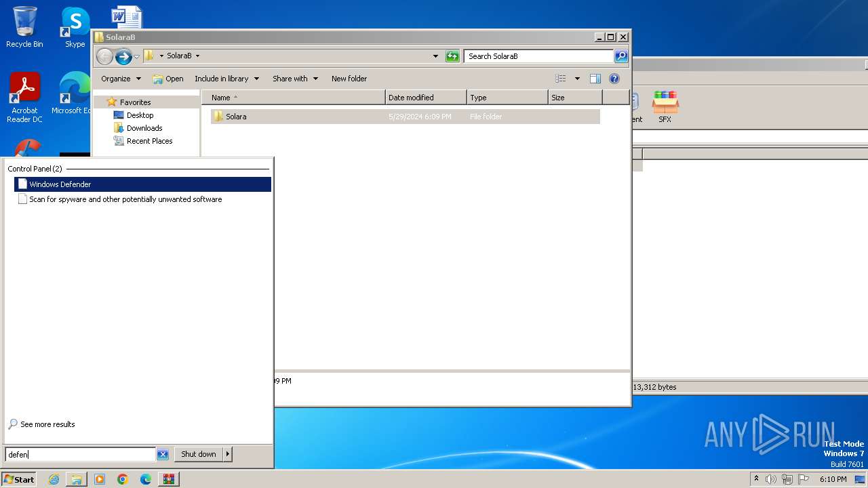Screen dimensions: 868x488
Task: Open Google Chrome from taskbar
Action: click(x=123, y=479)
